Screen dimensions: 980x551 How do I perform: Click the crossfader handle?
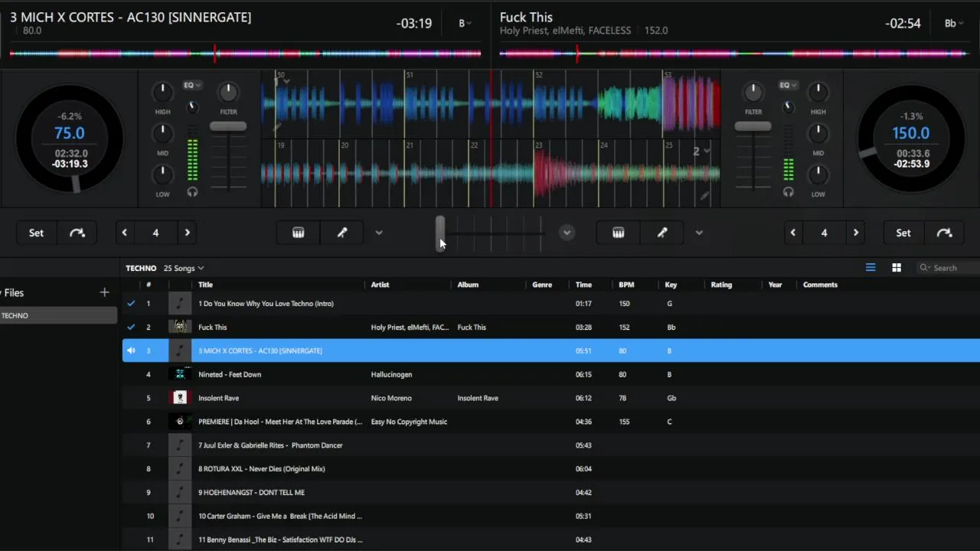[440, 233]
